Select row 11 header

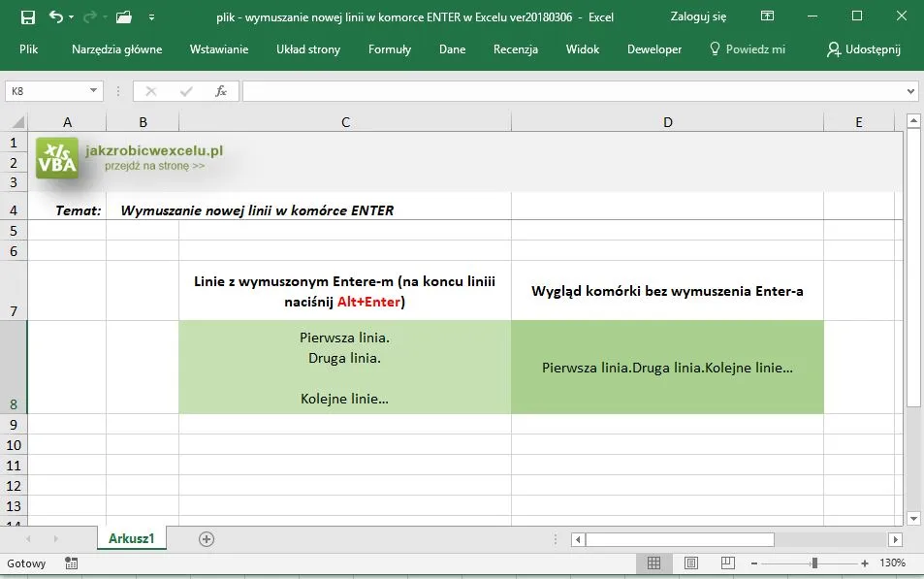[14, 466]
